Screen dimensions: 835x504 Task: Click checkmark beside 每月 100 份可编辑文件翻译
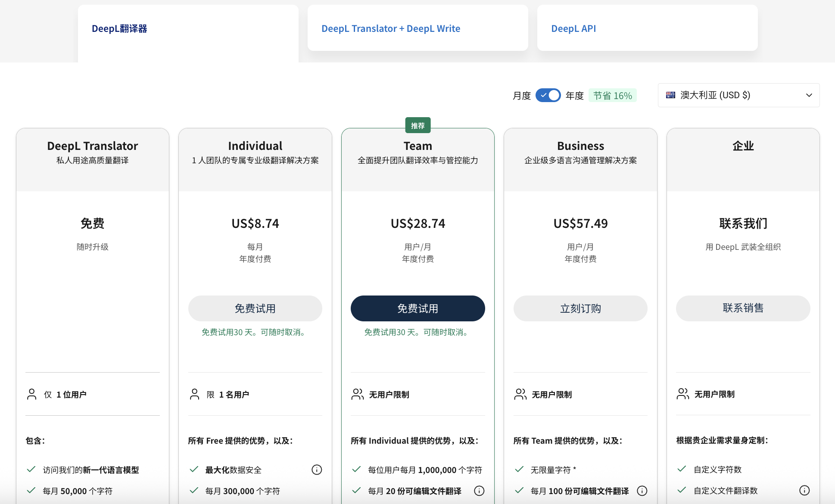click(x=519, y=490)
